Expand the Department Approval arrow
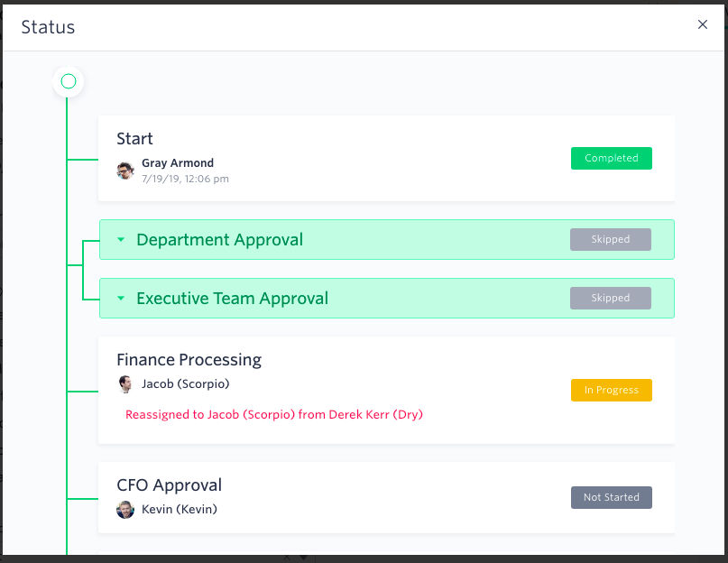 (121, 240)
